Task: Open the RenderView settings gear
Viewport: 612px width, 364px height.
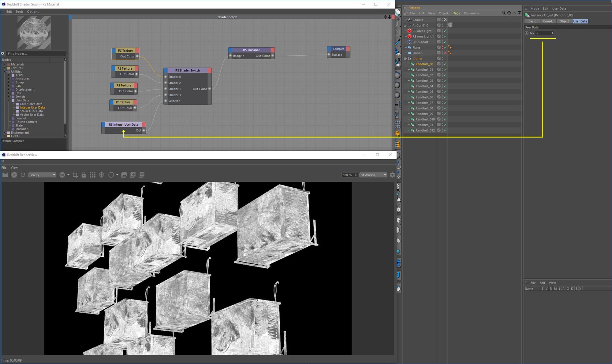Action: point(392,175)
